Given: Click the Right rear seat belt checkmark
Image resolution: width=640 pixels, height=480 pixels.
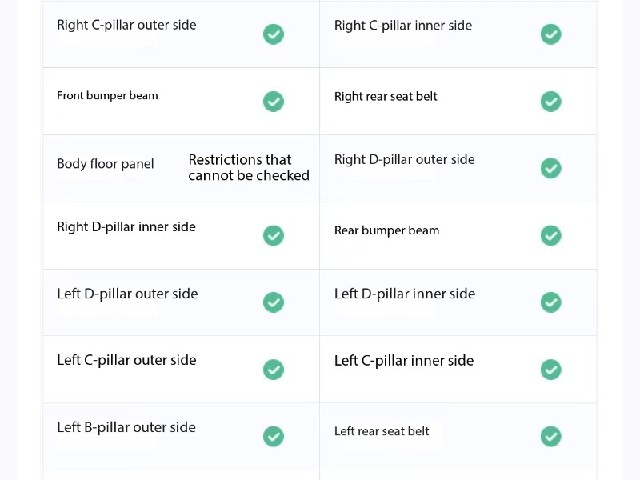Looking at the screenshot, I should pos(551,101).
